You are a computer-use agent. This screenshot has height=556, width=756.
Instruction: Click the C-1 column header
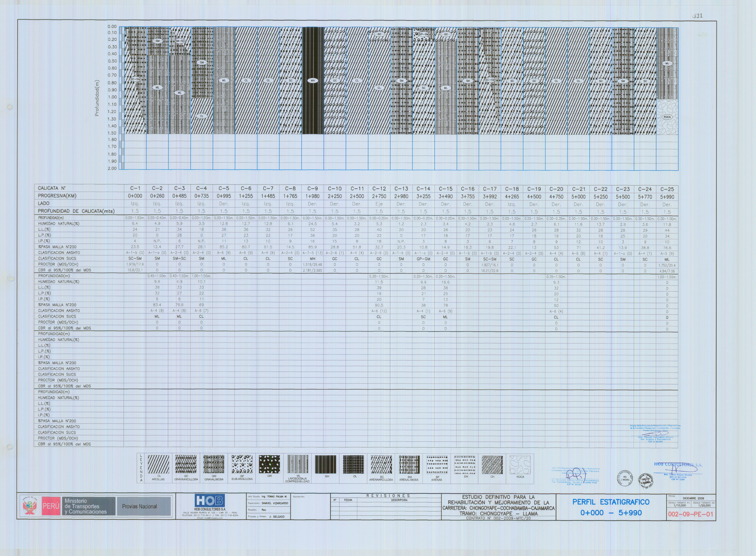pos(135,188)
